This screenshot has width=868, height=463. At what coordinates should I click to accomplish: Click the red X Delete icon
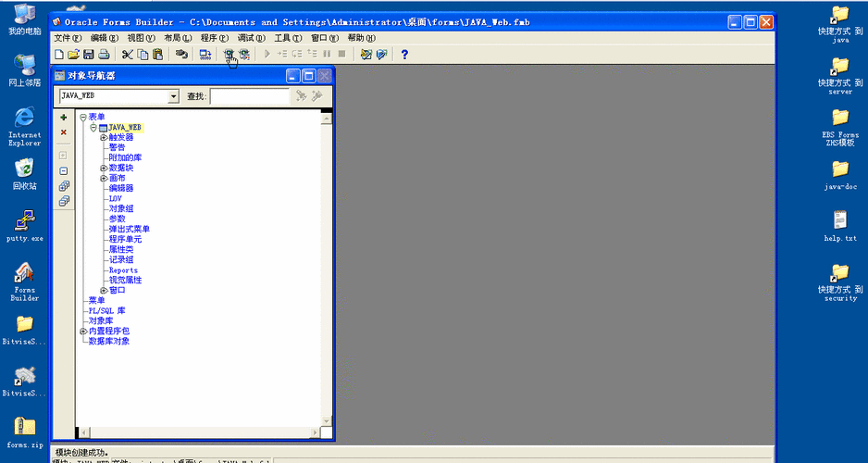tap(63, 132)
